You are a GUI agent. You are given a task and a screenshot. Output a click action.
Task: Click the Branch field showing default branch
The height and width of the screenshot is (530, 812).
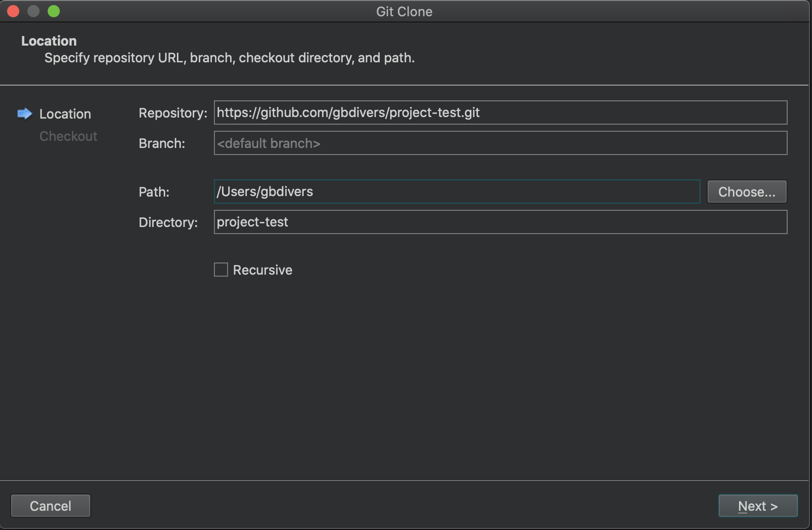[x=500, y=143]
